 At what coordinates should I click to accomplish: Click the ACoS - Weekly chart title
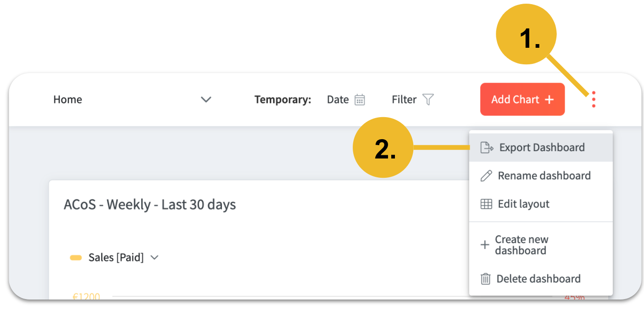(x=150, y=204)
